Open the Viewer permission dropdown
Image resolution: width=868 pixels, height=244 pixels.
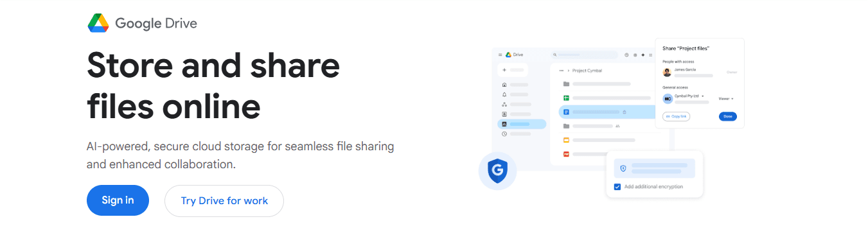(726, 98)
